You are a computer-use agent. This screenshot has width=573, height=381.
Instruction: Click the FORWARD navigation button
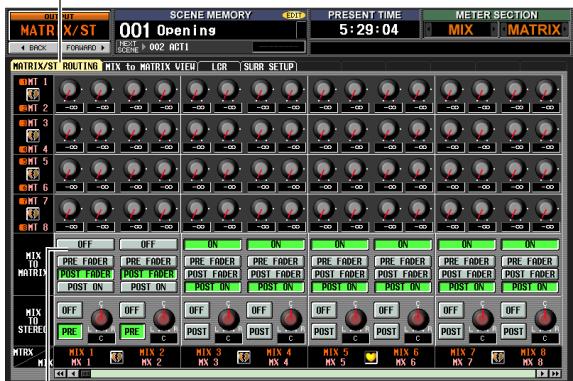pos(85,48)
